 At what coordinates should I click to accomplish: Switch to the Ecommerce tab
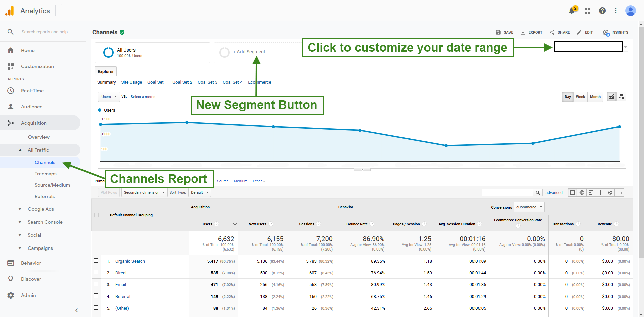tap(259, 82)
